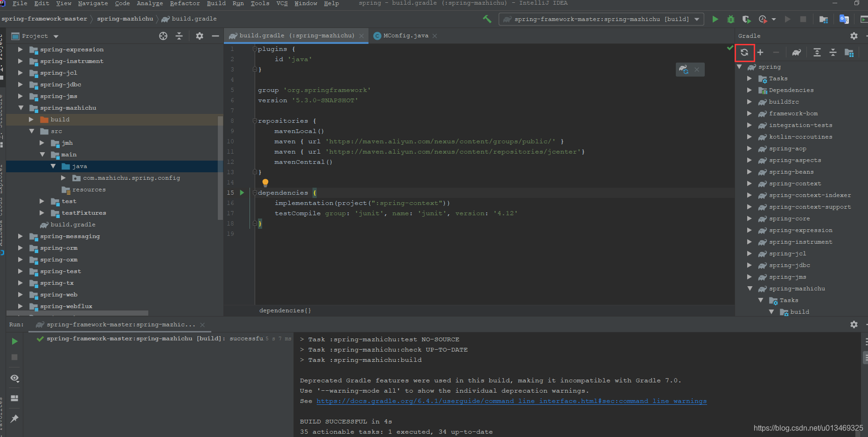Open the Gradle docs warnings link
The width and height of the screenshot is (868, 437).
[512, 401]
